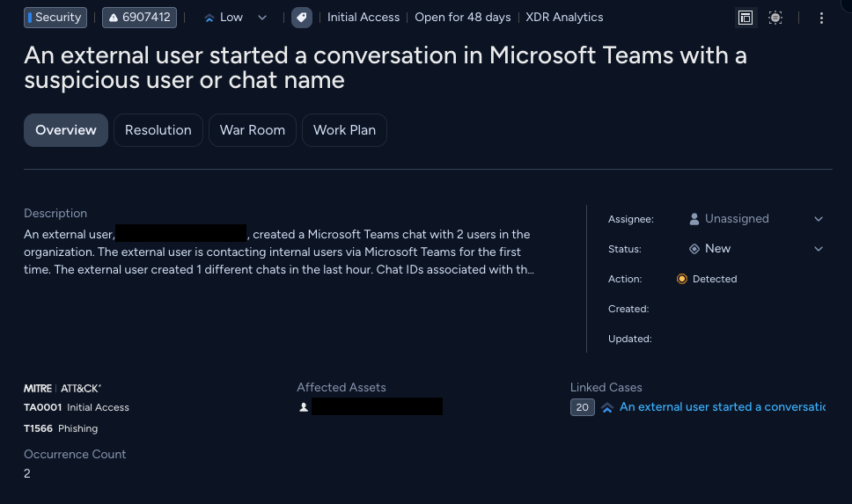Image resolution: width=852 pixels, height=504 pixels.
Task: Click the Open for 48 days text
Action: point(463,18)
